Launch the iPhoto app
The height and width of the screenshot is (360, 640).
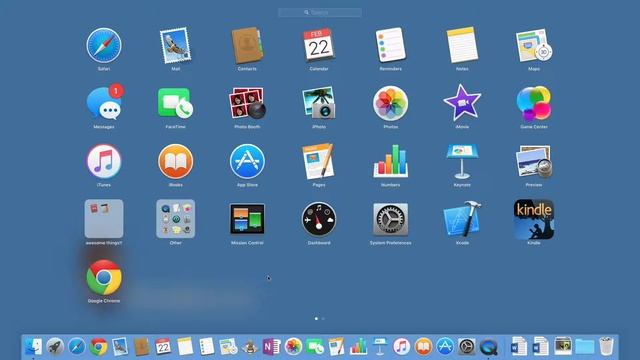(x=319, y=103)
